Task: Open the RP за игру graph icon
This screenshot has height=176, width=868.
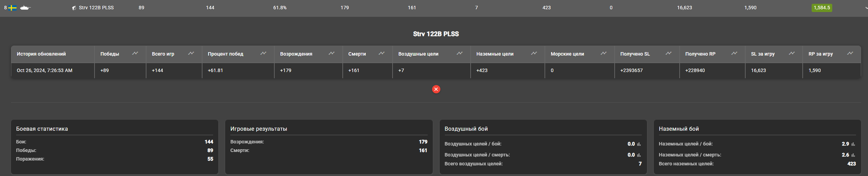Action: (850, 54)
